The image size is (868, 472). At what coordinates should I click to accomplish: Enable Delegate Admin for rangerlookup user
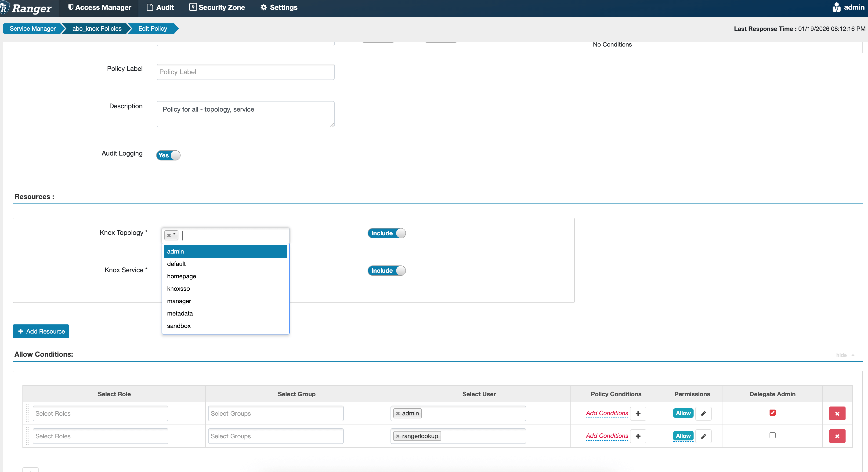pos(772,435)
